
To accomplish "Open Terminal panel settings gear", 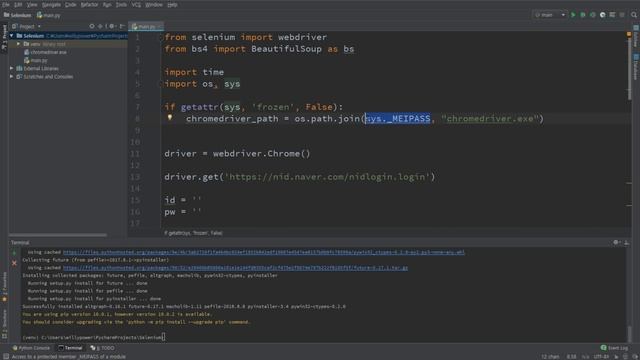I will tap(616, 242).
